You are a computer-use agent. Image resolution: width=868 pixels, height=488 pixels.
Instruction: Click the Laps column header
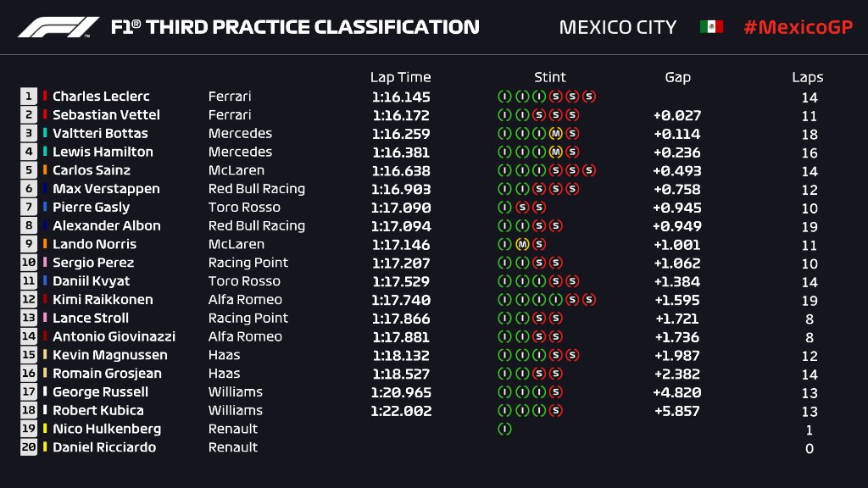click(808, 77)
